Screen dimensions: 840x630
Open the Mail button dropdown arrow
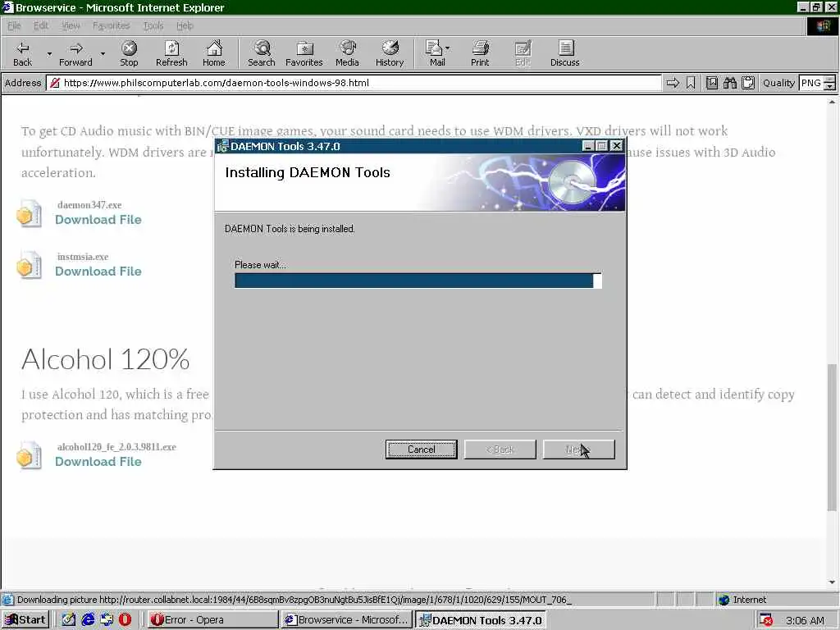[447, 48]
